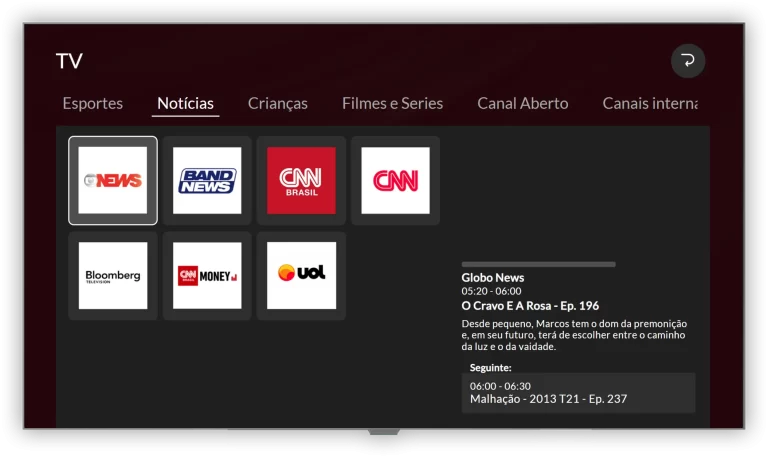This screenshot has height=457, width=768.
Task: Click the TV page heading
Action: 69,62
